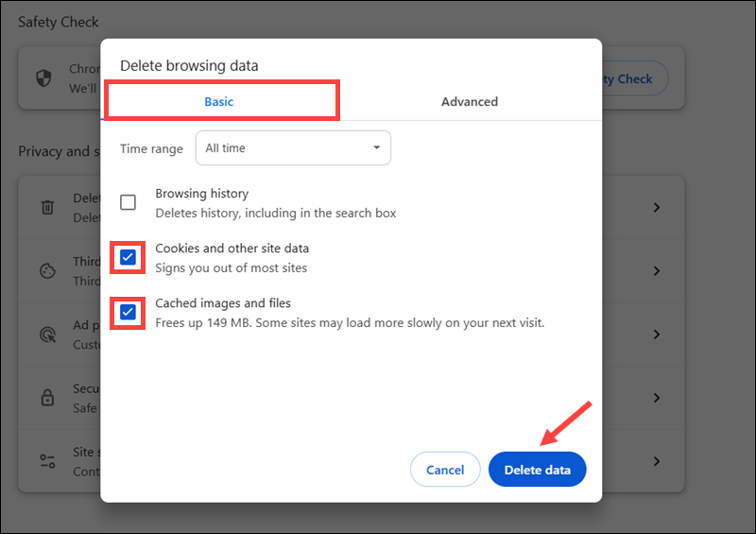This screenshot has width=756, height=534.
Task: Expand the Ad privacy row chevron
Action: click(x=656, y=335)
